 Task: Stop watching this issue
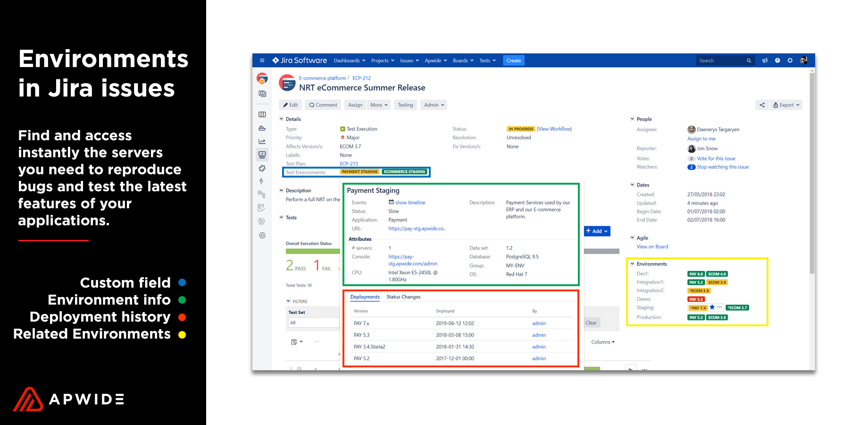coord(723,167)
